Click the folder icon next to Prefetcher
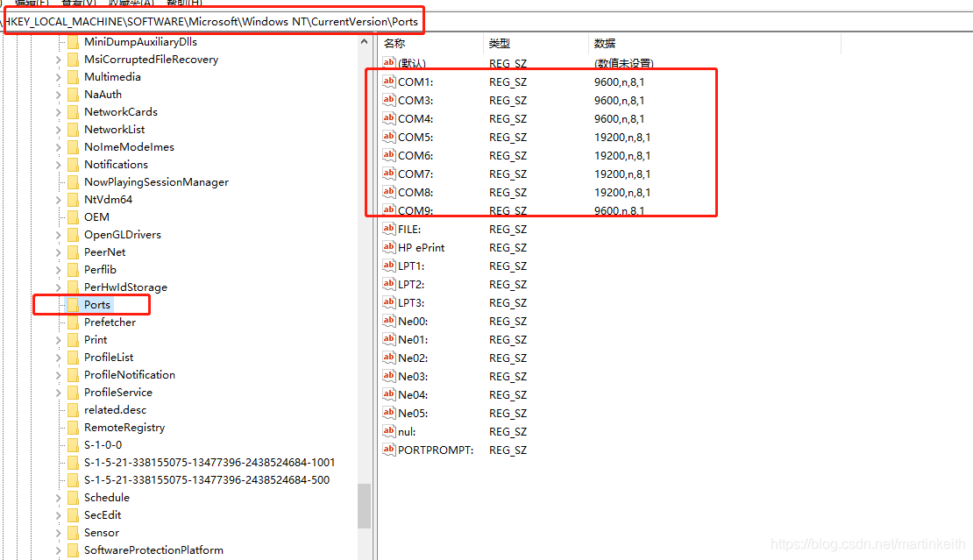Image resolution: width=973 pixels, height=560 pixels. pos(74,323)
